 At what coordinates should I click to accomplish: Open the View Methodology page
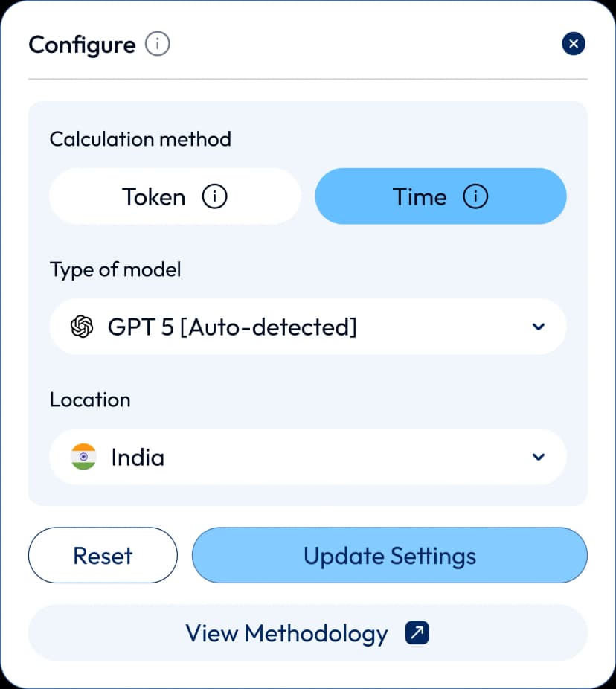307,632
